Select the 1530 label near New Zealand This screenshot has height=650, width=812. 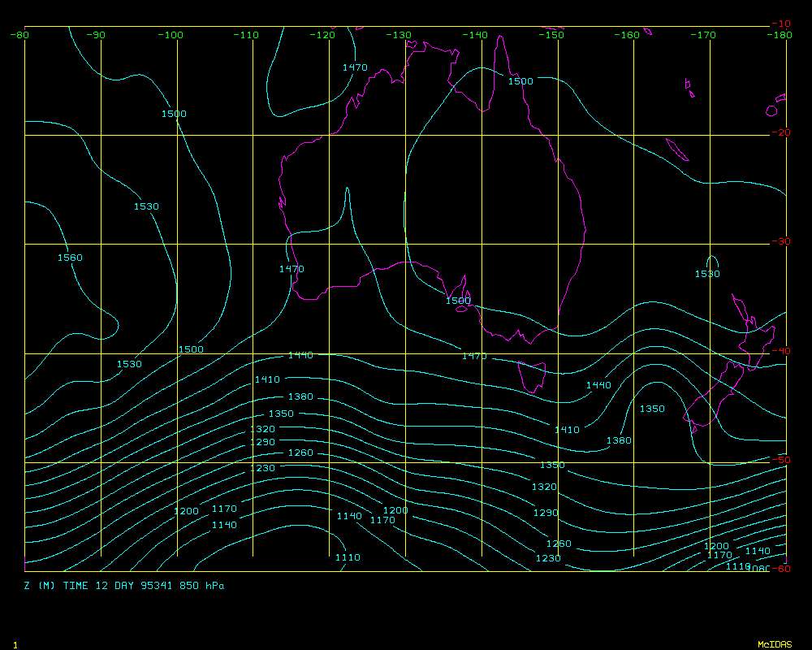(707, 274)
